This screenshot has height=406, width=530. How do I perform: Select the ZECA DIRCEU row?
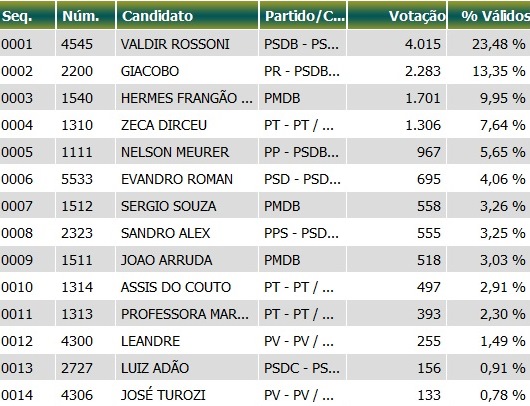click(265, 125)
